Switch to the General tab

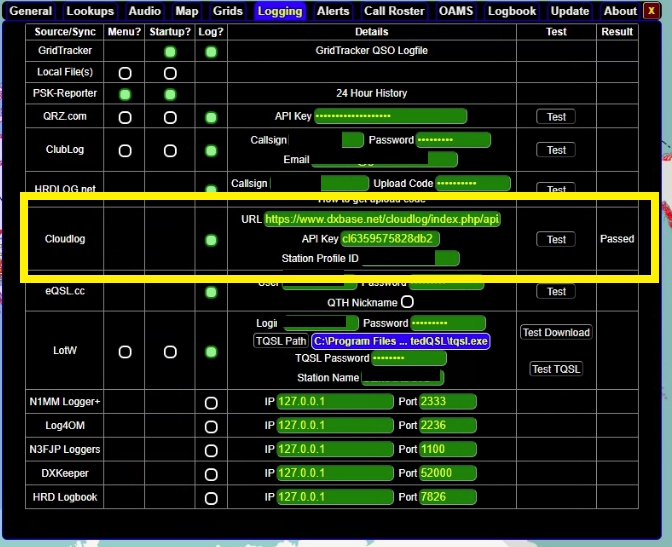pos(31,11)
